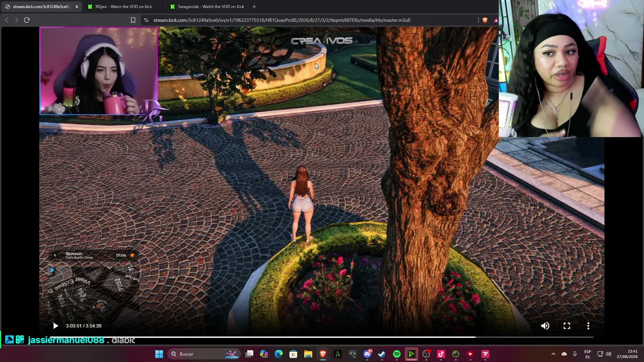The width and height of the screenshot is (644, 362).
Task: Reload the current page
Action: [27, 20]
